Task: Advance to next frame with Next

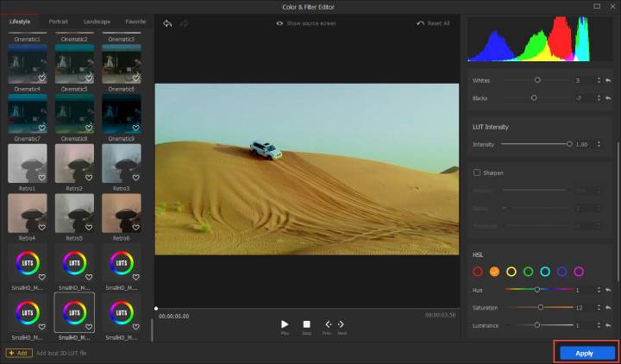Action: [342, 325]
